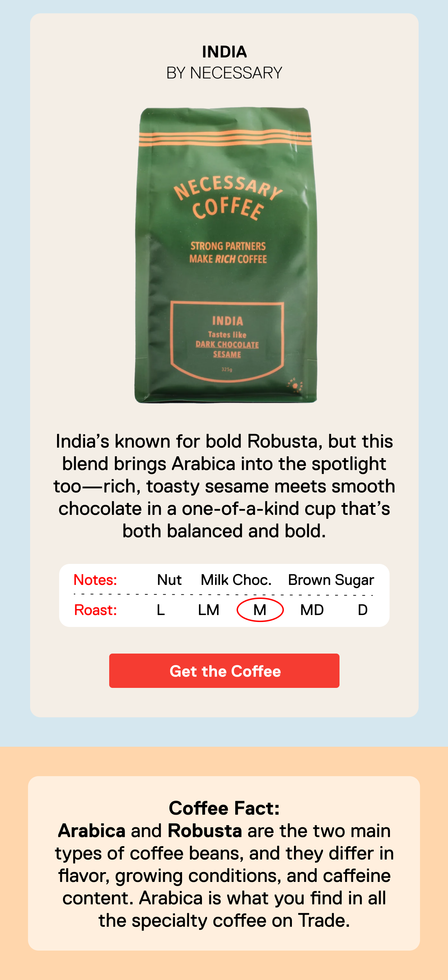Screen dimensions: 448x980
Task: Click the Coffee Fact: heading
Action: [x=224, y=808]
